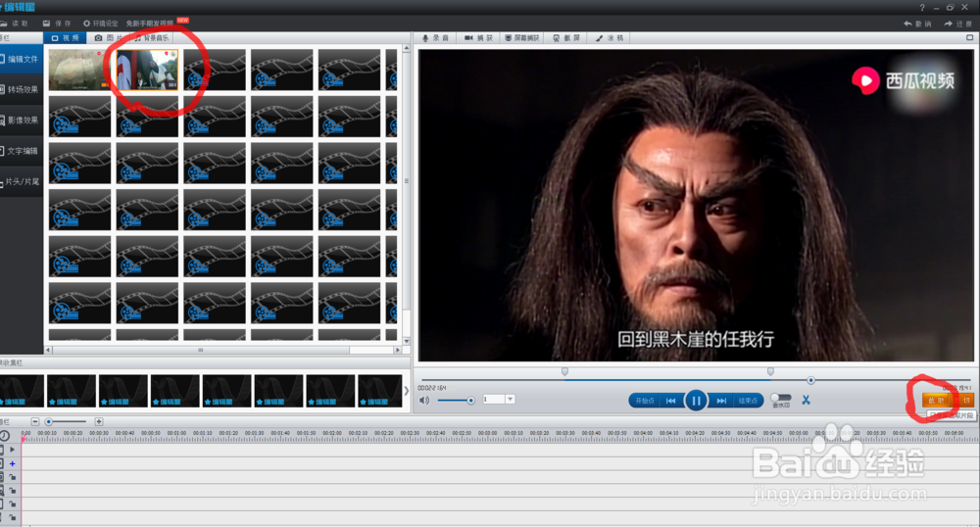
Task: Click media list scroll-down arrow
Action: point(407,341)
